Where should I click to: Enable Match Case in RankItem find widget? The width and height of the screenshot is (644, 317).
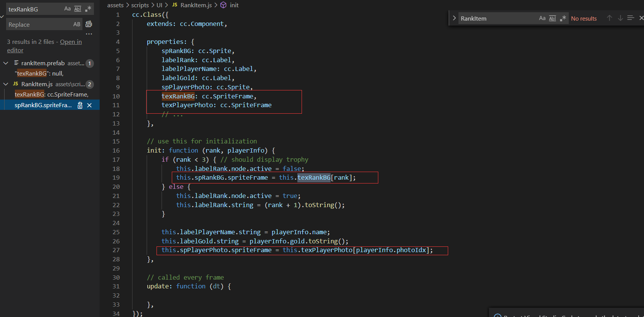542,18
